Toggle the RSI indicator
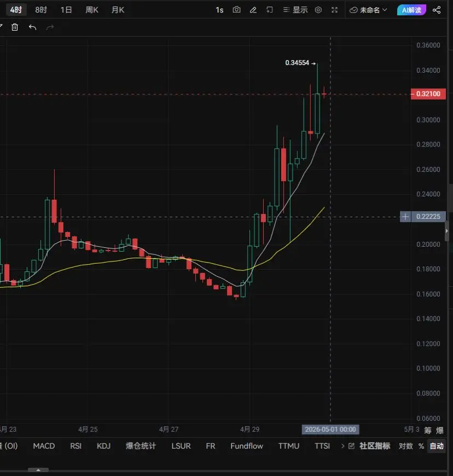This screenshot has height=476, width=453. (x=75, y=446)
